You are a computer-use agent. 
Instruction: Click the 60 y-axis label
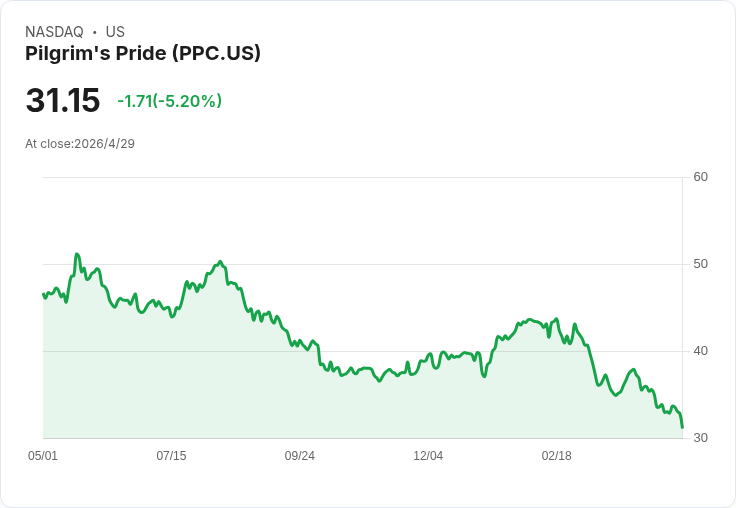point(701,177)
